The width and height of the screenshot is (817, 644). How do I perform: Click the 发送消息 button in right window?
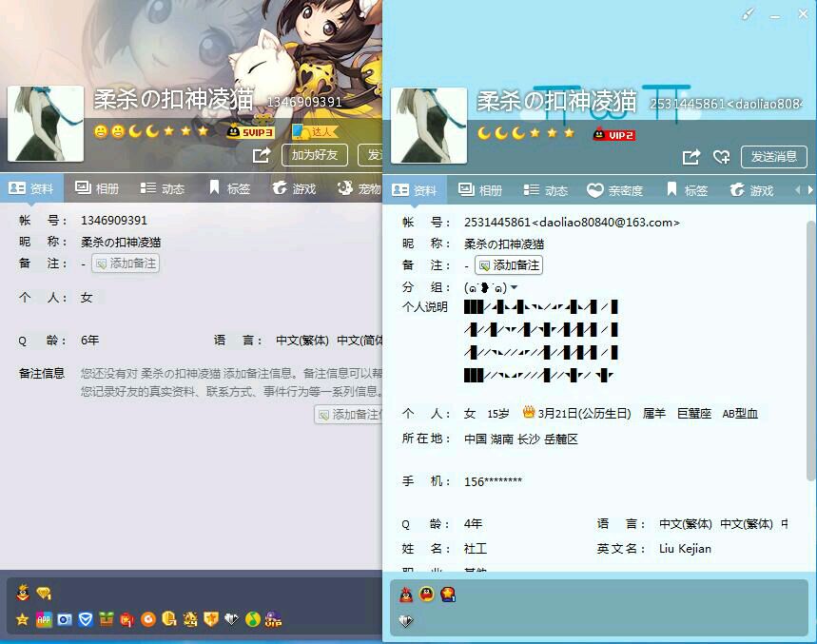[774, 156]
